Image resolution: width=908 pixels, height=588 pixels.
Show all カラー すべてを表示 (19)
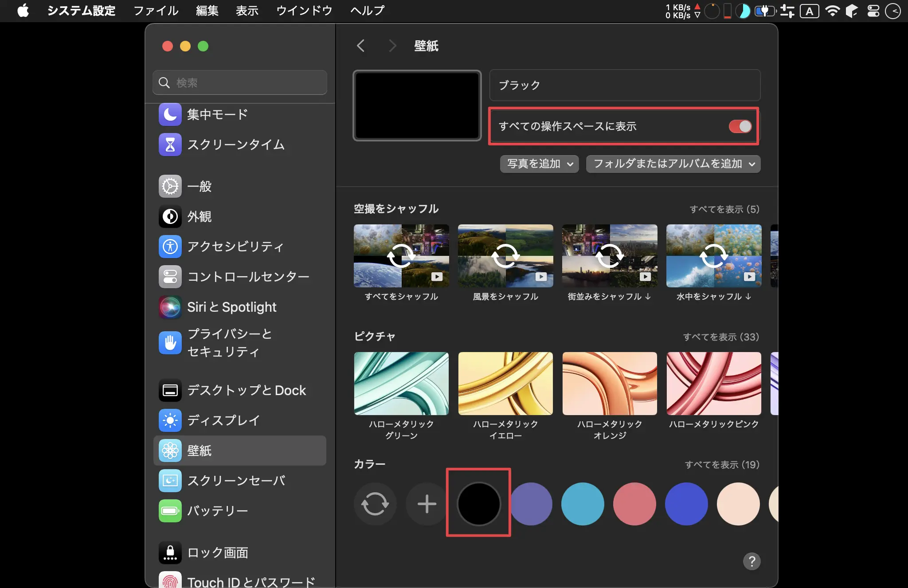[x=722, y=465]
